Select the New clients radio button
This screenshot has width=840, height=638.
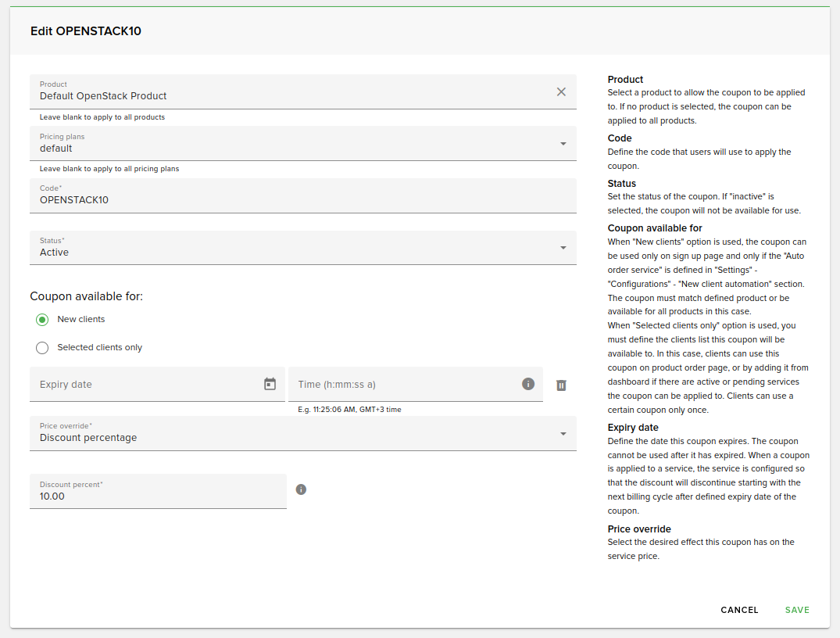click(42, 320)
